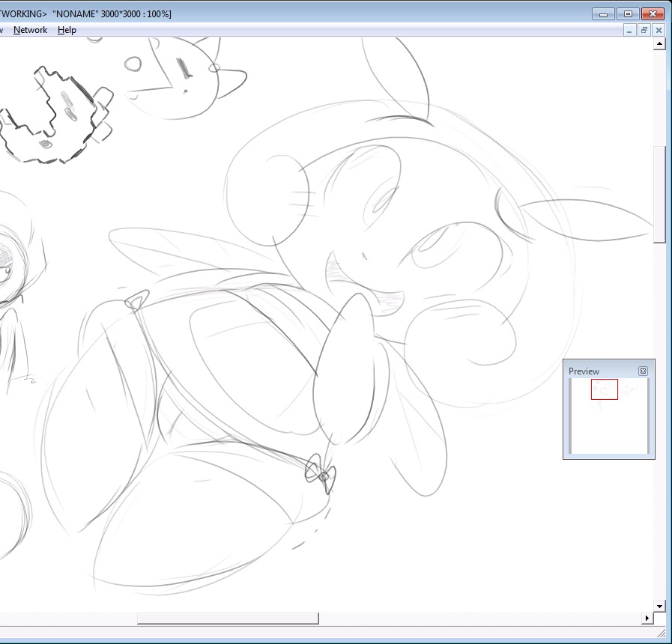Open the Help menu
This screenshot has height=644, width=672.
pos(67,30)
